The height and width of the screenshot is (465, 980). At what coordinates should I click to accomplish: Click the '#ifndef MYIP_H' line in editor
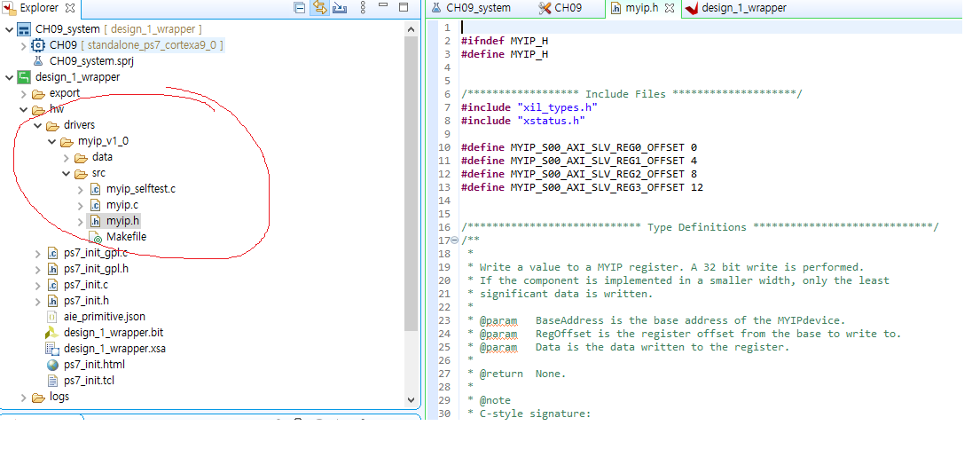(505, 41)
